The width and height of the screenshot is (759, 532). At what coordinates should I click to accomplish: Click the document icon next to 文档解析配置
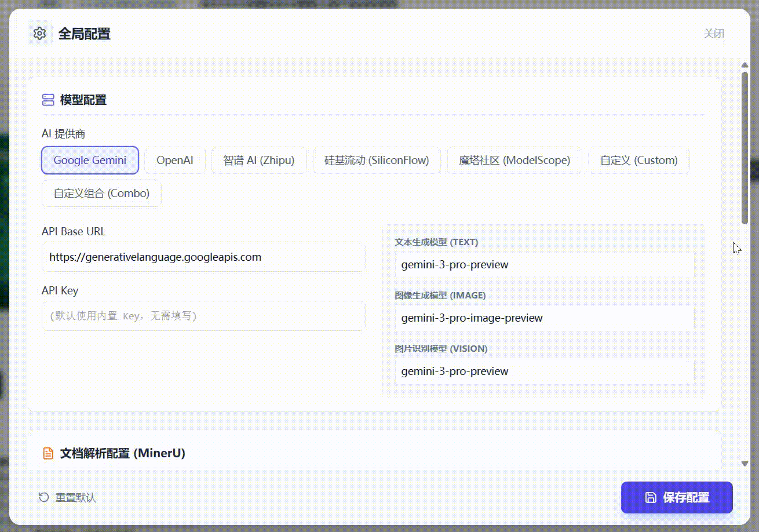48,453
